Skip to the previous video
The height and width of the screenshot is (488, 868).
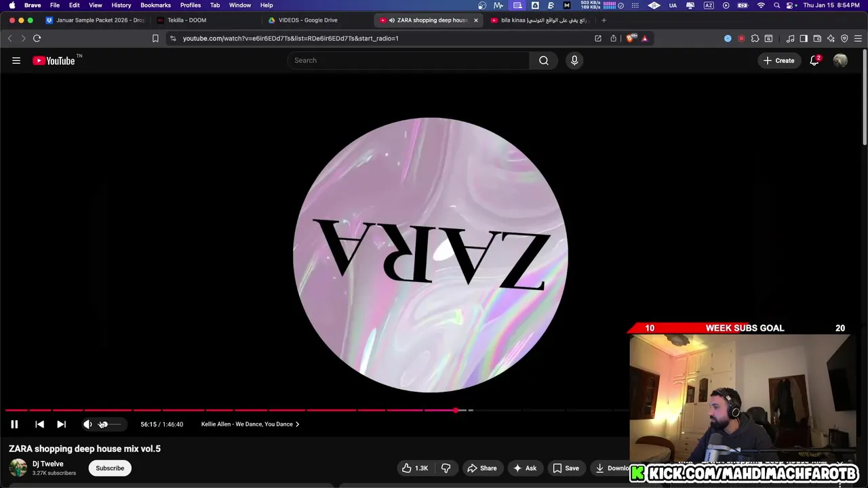(x=39, y=424)
